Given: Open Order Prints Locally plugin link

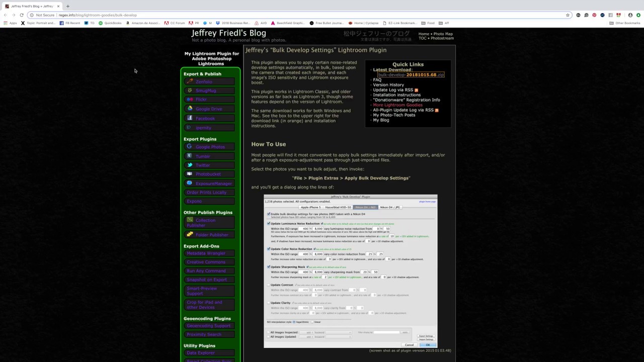Looking at the screenshot, I should tap(206, 192).
